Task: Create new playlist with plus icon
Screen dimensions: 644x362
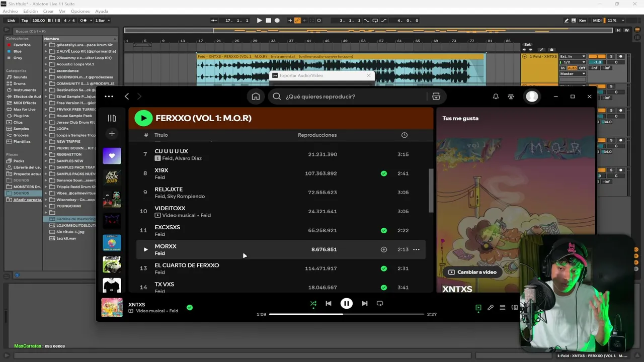Action: (x=112, y=133)
